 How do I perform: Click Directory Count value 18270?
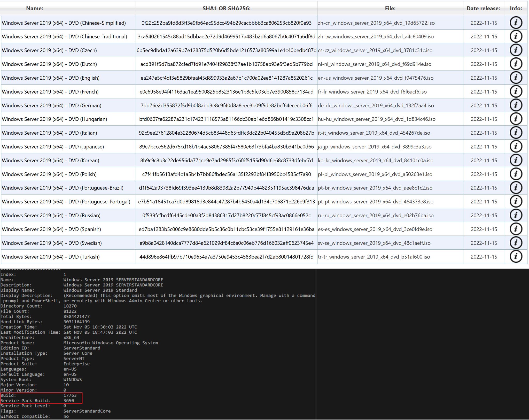coord(70,306)
